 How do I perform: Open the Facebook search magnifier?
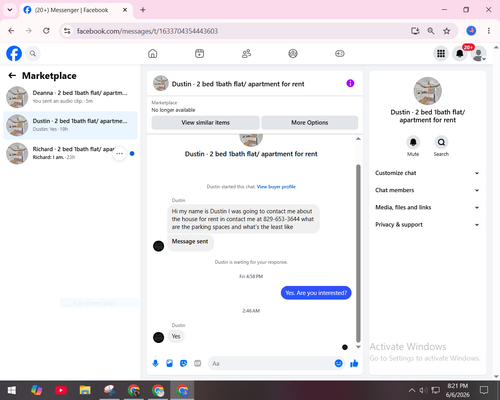pos(33,53)
